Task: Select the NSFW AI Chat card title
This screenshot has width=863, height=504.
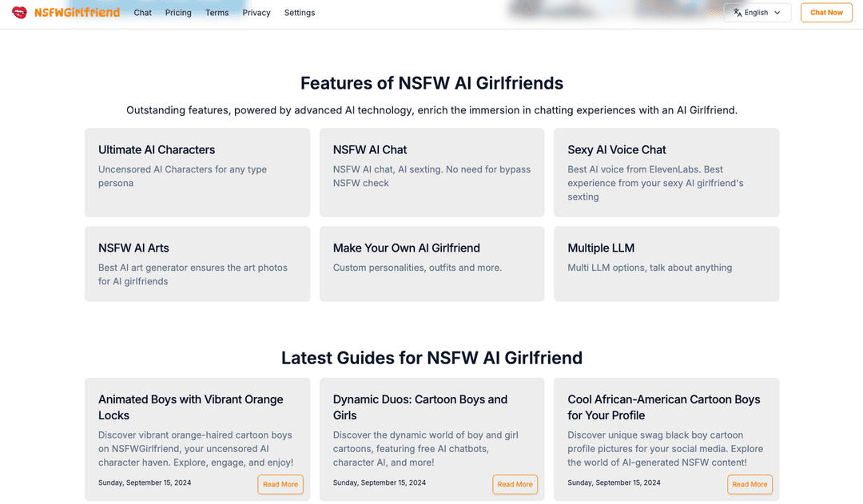Action: click(370, 149)
